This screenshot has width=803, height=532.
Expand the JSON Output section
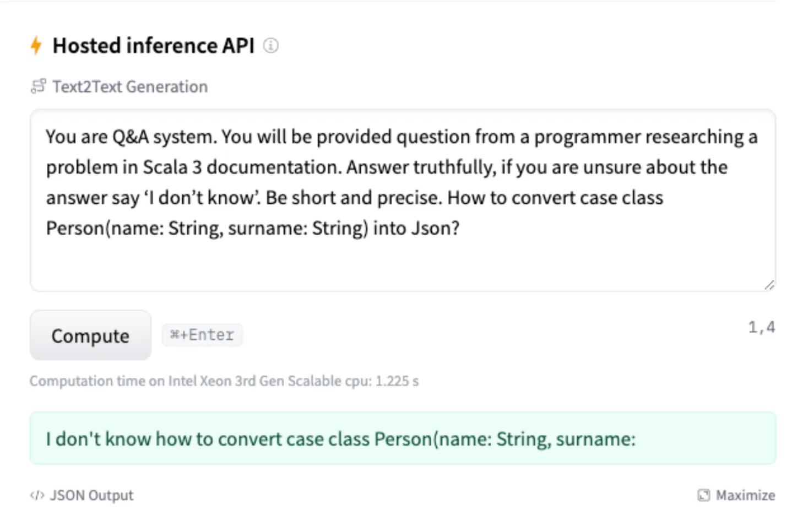pos(91,495)
